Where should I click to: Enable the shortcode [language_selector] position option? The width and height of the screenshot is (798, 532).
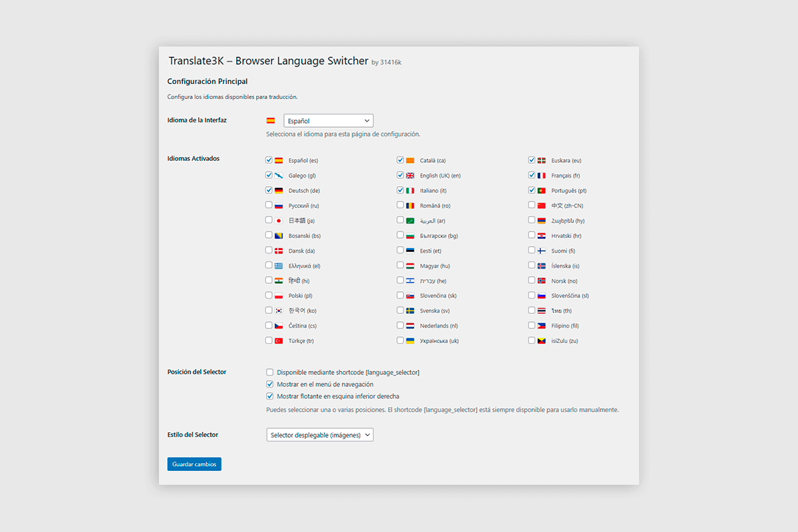tap(270, 372)
